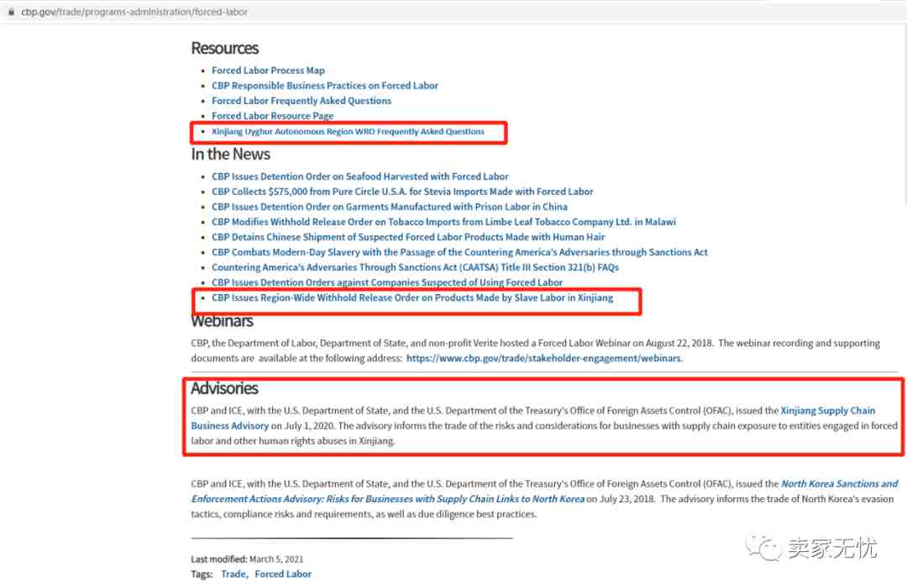
Task: Click the cbp.gov URL address field
Action: (134, 12)
